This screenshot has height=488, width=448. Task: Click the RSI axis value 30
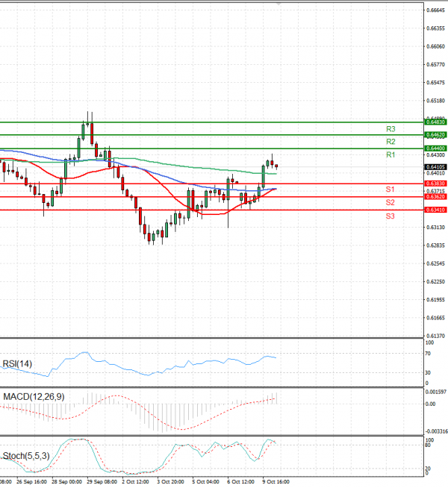click(x=428, y=372)
